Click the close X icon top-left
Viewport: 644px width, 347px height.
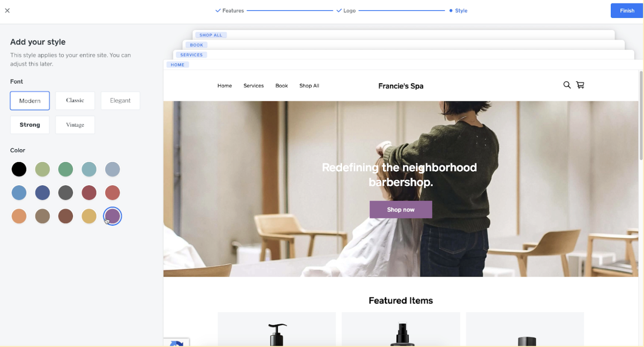[x=7, y=10]
